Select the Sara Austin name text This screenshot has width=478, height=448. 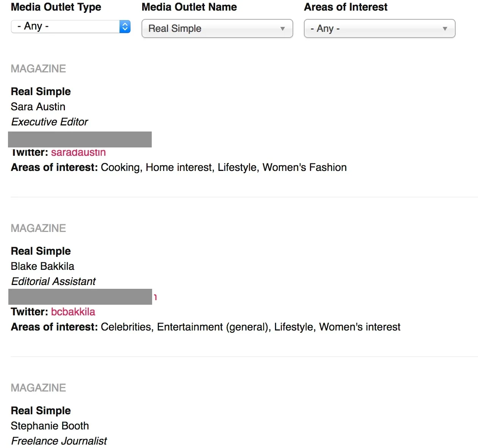38,107
